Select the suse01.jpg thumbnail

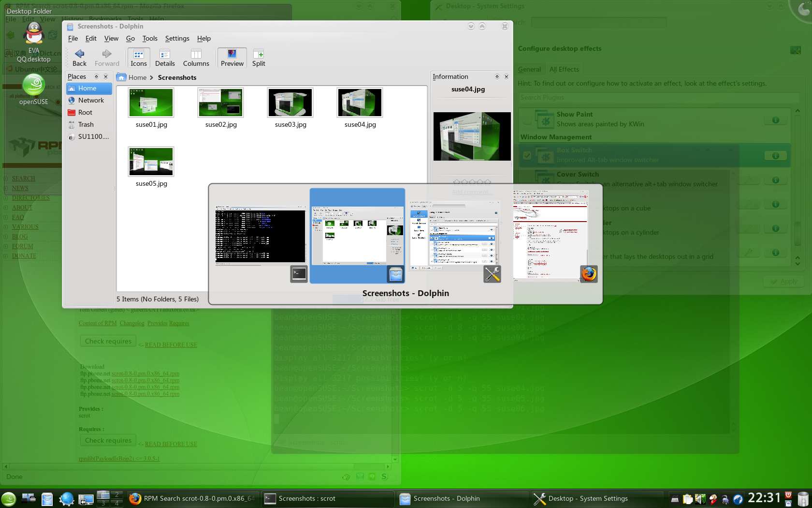click(151, 103)
